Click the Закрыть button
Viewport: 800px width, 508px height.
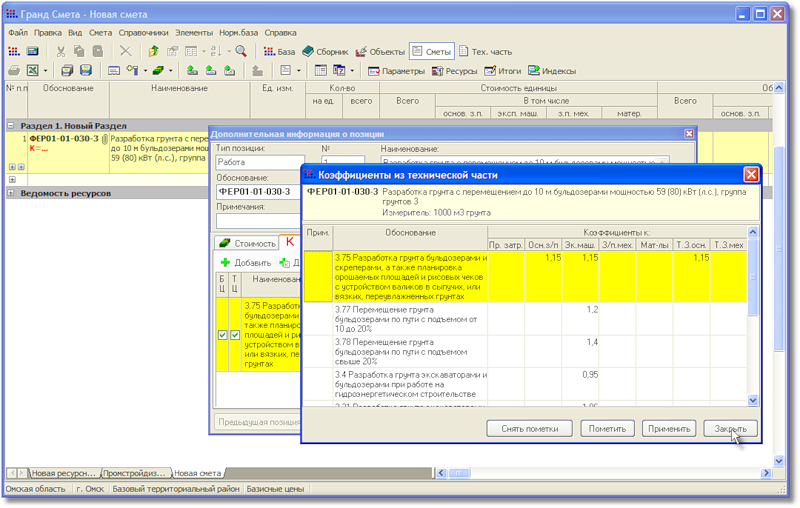[730, 428]
